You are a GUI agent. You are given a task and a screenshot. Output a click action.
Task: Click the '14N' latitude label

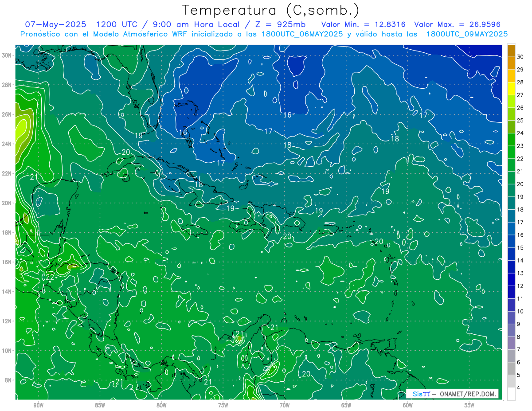click(x=7, y=291)
